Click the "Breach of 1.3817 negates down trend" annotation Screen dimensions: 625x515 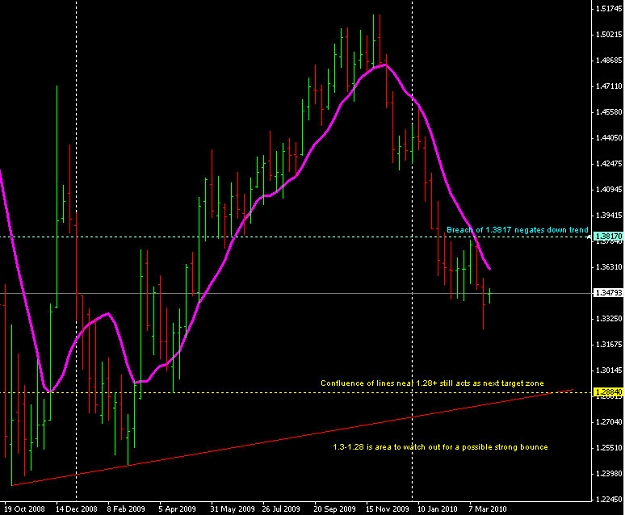[517, 230]
